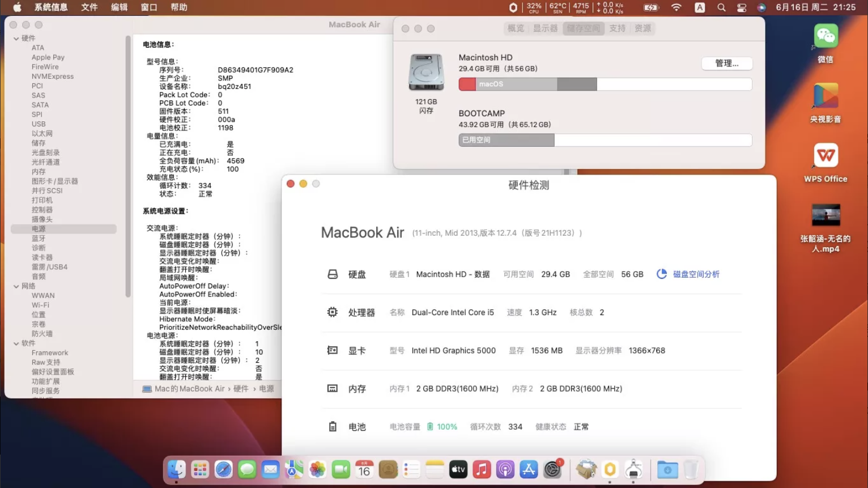Launch Maps from the Dock

pyautogui.click(x=294, y=469)
